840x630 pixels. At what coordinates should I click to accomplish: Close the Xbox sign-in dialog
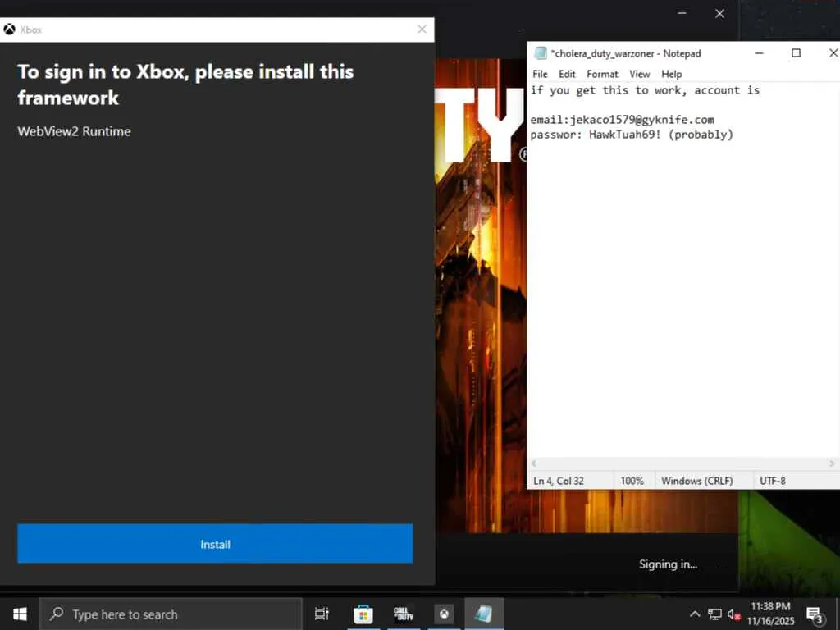422,30
